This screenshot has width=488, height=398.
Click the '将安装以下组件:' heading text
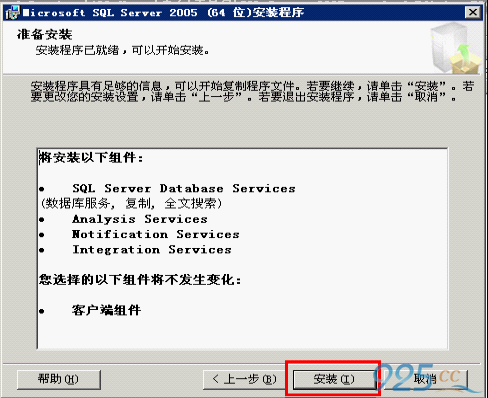(91, 157)
